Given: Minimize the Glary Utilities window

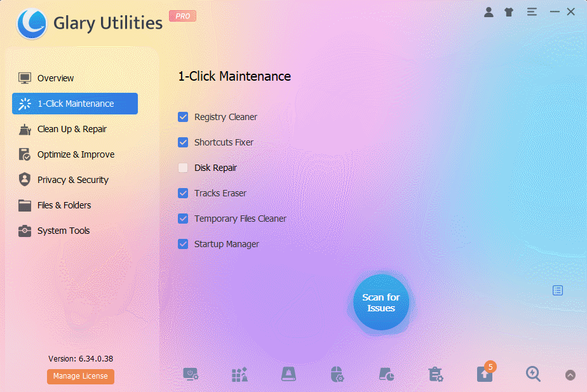Looking at the screenshot, I should pos(555,12).
